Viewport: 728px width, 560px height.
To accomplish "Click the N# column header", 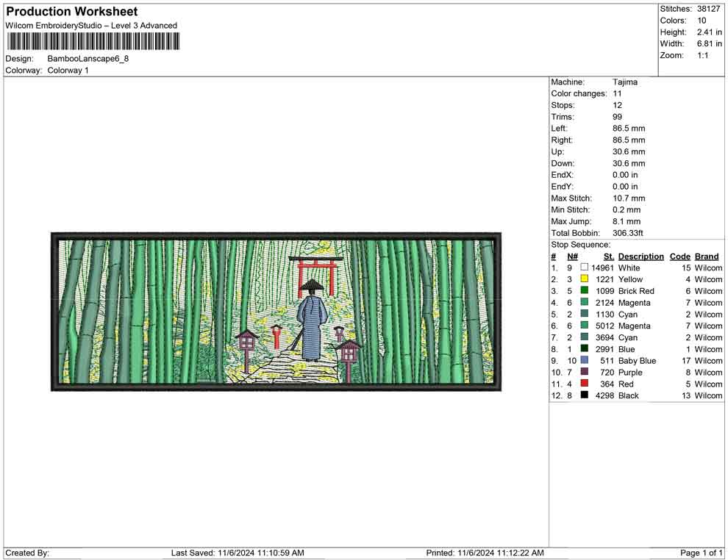I will tap(572, 256).
